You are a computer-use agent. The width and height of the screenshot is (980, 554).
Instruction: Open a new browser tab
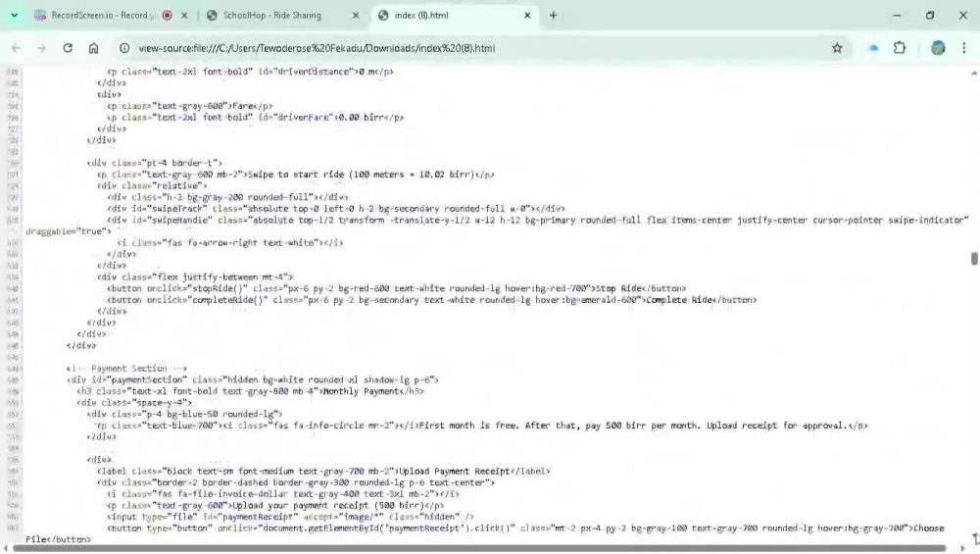(553, 16)
